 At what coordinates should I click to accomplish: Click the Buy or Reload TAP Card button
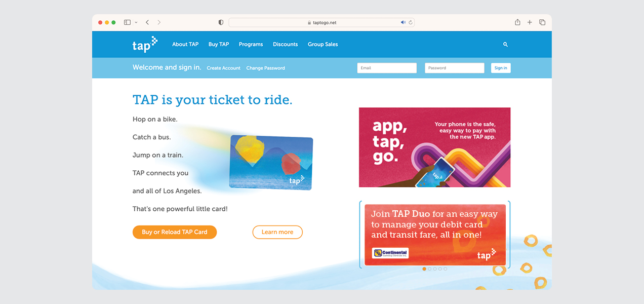[175, 232]
